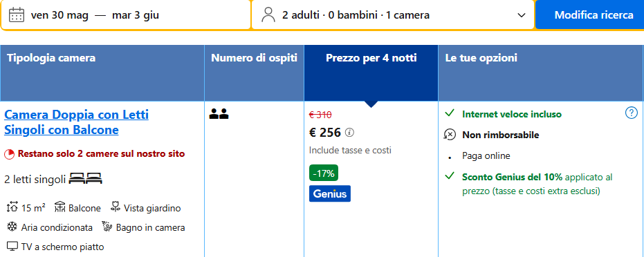Click the two-guests occupancy icon
This screenshot has width=644, height=257.
tap(219, 113)
